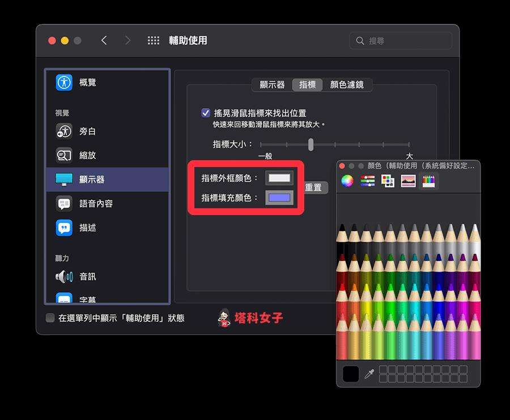Minimize the 輔助使用 window
Viewport: 510px width, 420px height.
(x=65, y=41)
